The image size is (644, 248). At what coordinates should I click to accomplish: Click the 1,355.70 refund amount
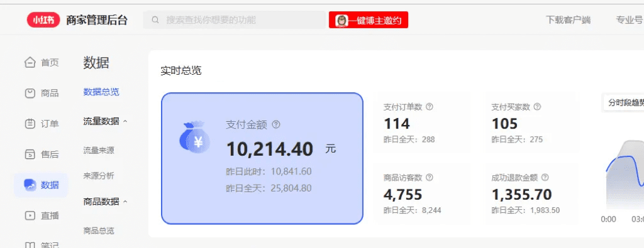521,195
